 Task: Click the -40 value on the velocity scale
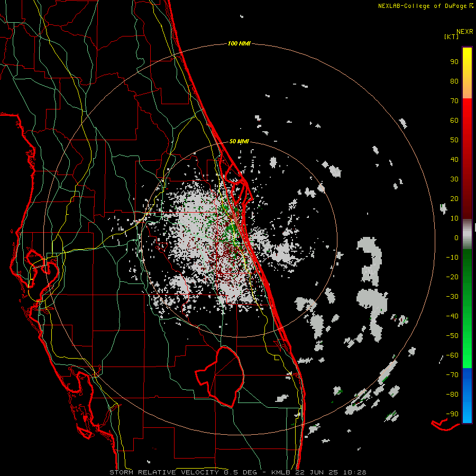(452, 316)
